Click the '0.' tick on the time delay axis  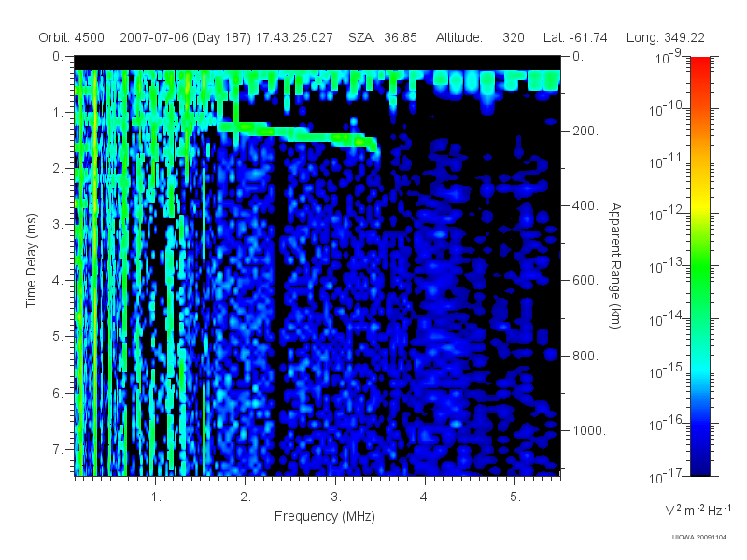(58, 57)
